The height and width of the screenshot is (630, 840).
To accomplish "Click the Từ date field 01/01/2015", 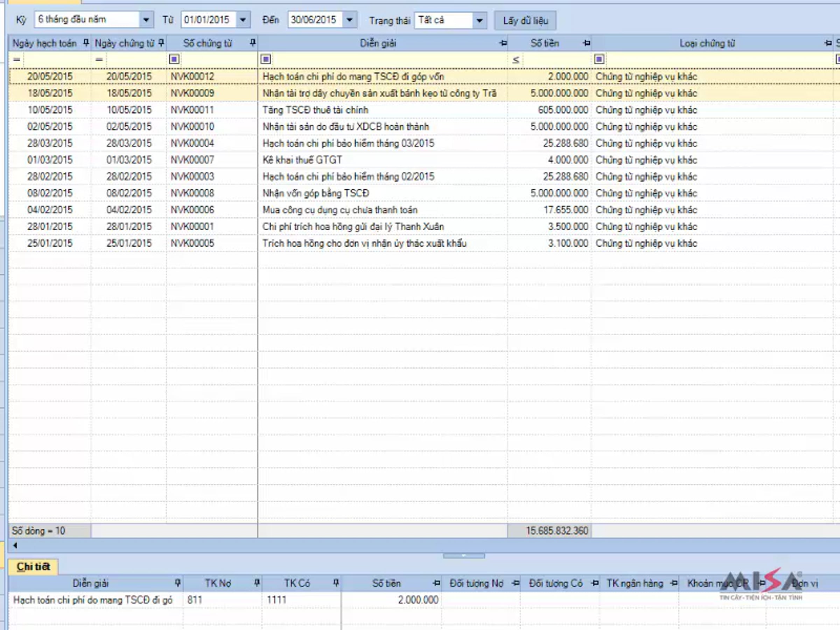I will click(209, 20).
